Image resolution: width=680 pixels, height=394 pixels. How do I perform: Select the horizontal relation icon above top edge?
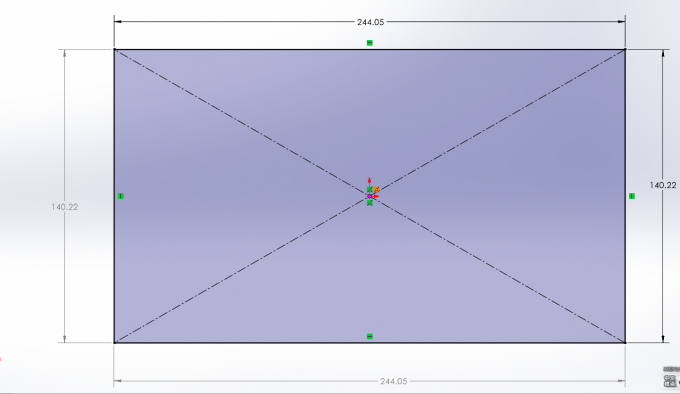click(369, 43)
